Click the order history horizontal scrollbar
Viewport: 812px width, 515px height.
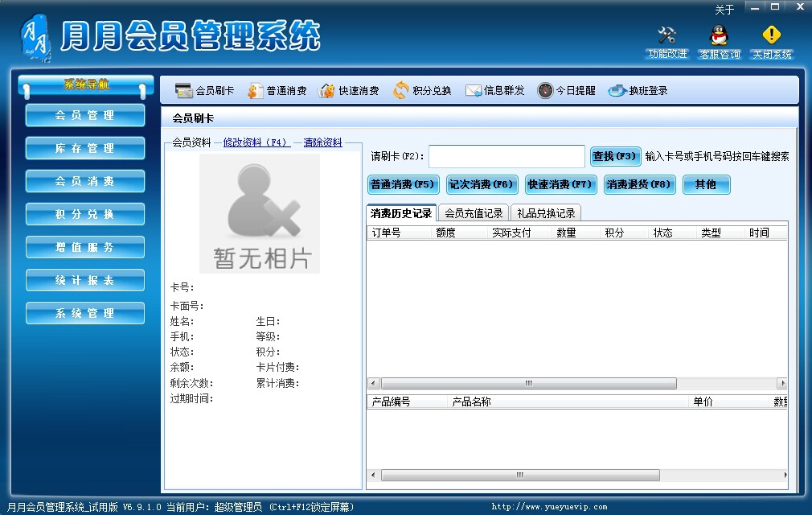528,384
